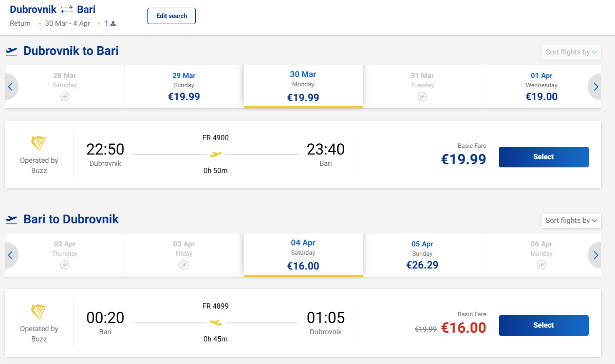
Task: Click the departing plane icon beside Dubrovnik to Bari
Action: pyautogui.click(x=11, y=51)
